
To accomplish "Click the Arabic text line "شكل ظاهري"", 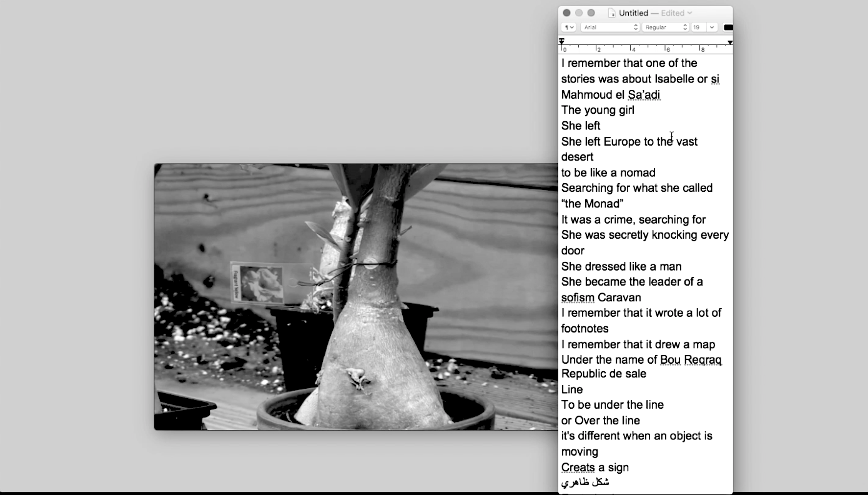I will click(585, 482).
